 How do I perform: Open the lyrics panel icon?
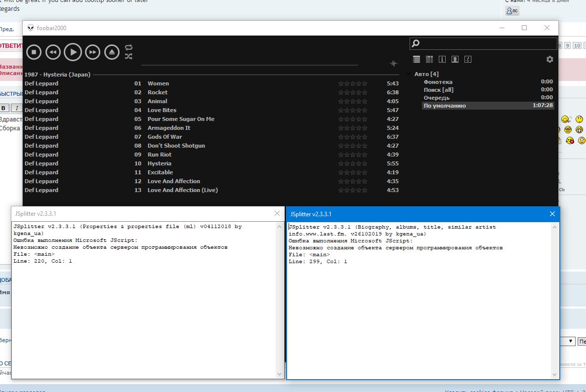pyautogui.click(x=468, y=59)
